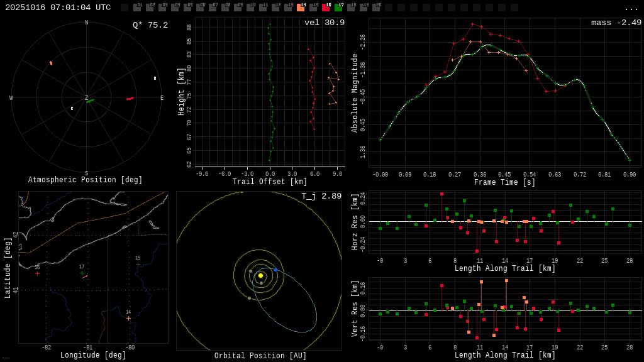Toggle the green station 17 indicator

[338, 8]
